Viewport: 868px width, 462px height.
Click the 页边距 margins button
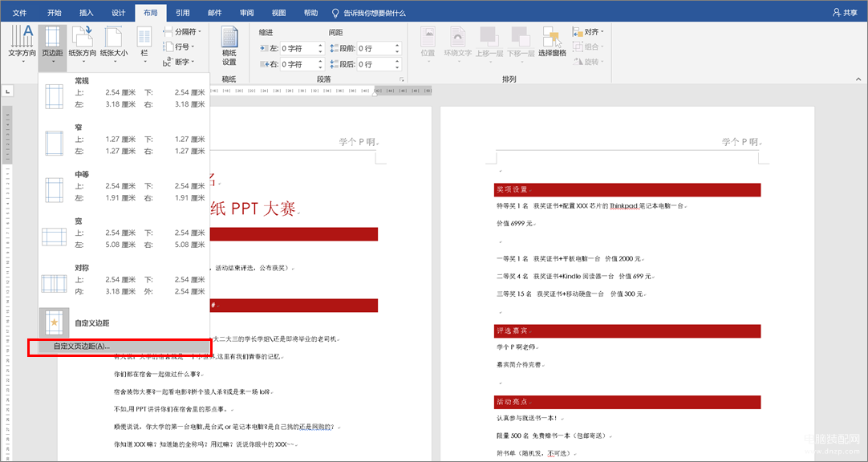pyautogui.click(x=53, y=46)
